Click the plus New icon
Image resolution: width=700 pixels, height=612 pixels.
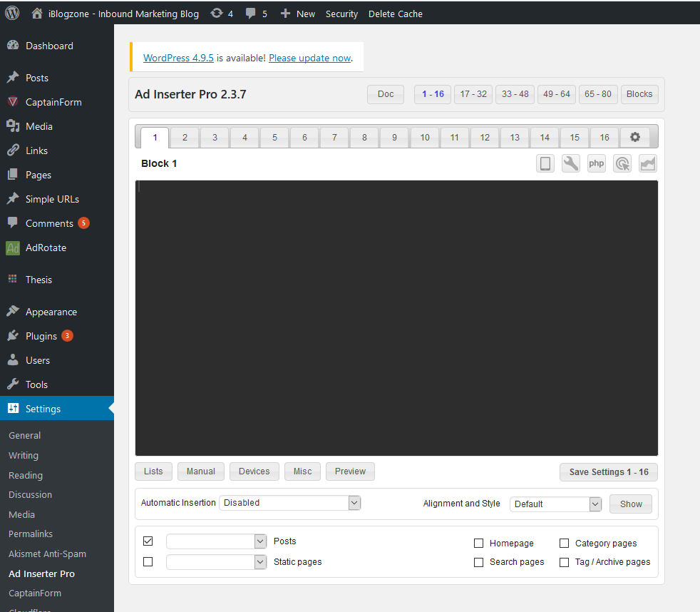point(285,14)
